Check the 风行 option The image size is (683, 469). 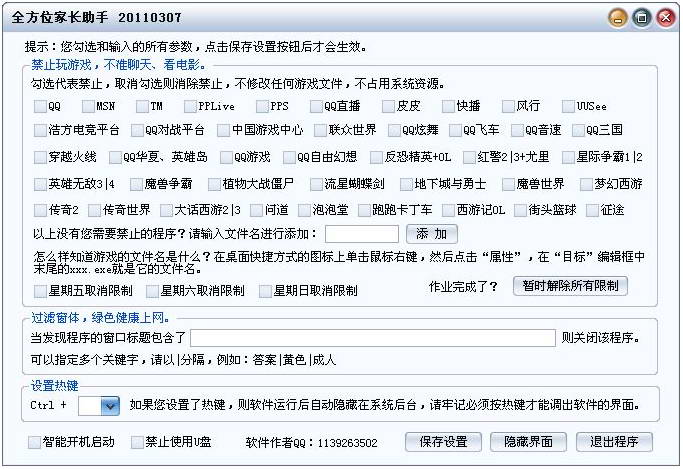[508, 106]
